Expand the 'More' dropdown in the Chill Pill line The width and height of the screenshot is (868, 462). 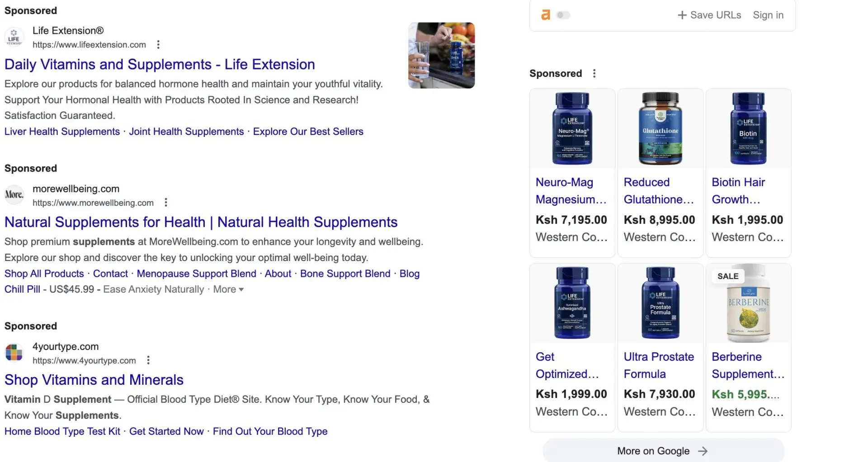coord(228,289)
